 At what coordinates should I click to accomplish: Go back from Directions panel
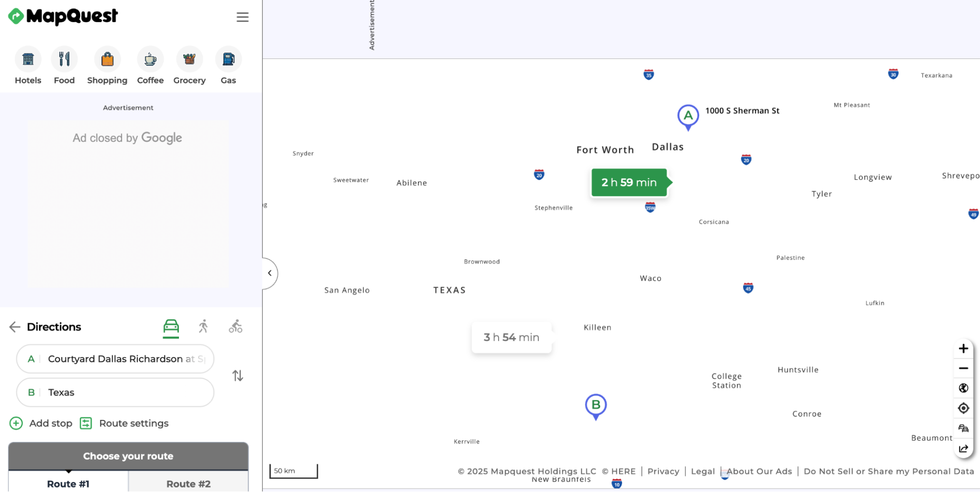click(15, 327)
